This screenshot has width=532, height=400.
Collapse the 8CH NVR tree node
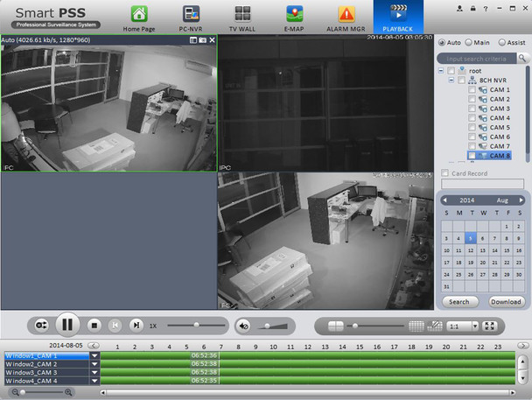coord(451,80)
